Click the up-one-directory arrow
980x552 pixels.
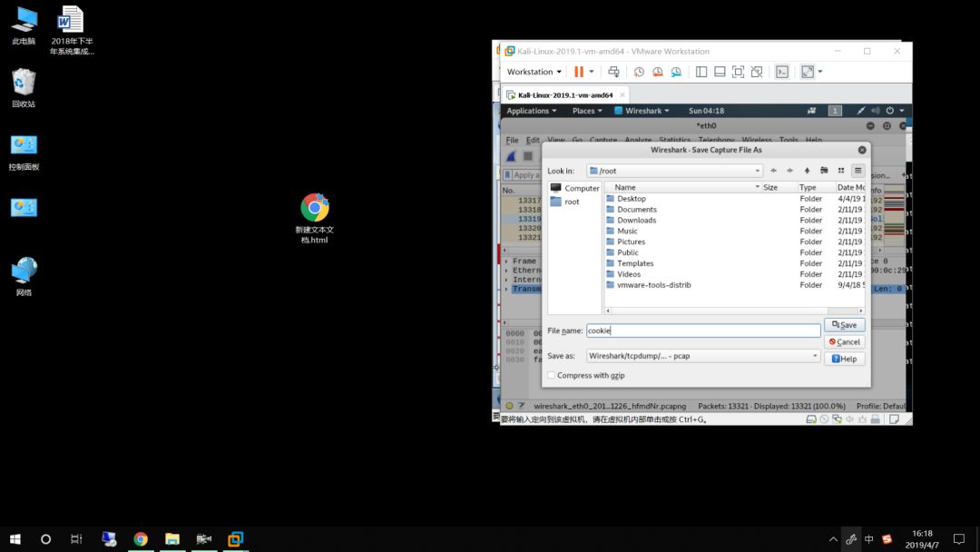[807, 171]
